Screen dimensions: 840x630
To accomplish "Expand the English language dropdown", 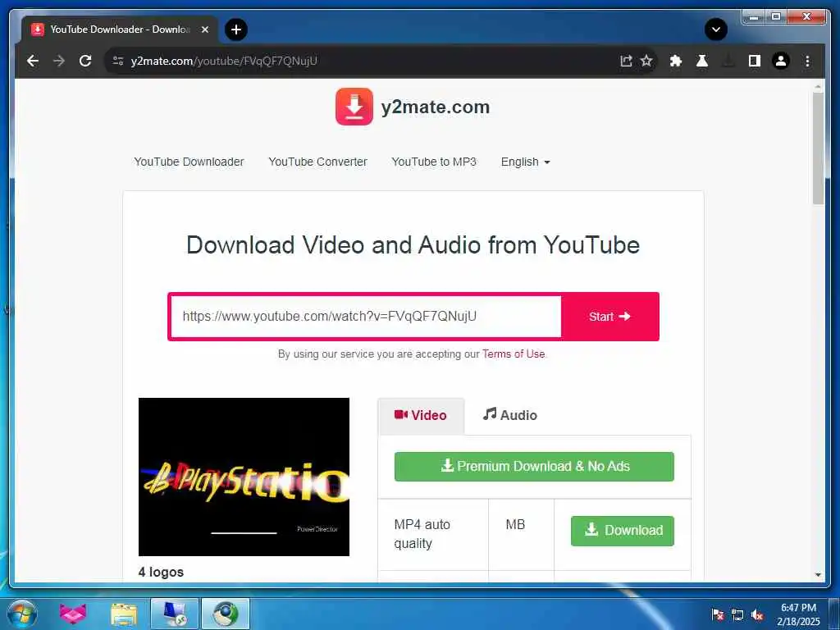I will click(525, 162).
